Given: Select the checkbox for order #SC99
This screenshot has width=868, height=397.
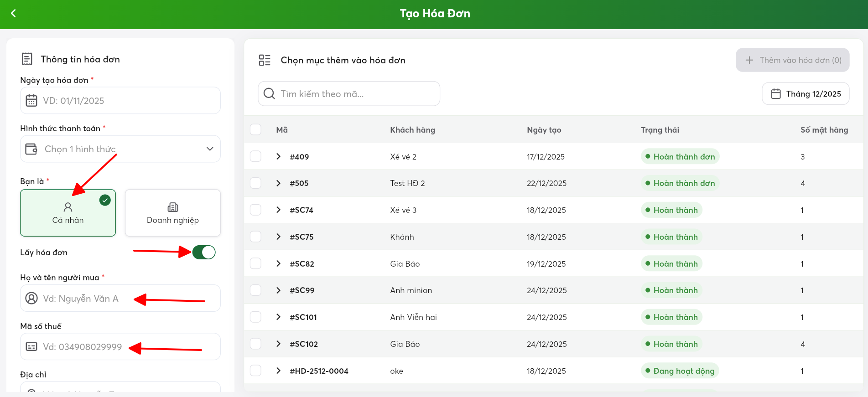Looking at the screenshot, I should pos(255,290).
